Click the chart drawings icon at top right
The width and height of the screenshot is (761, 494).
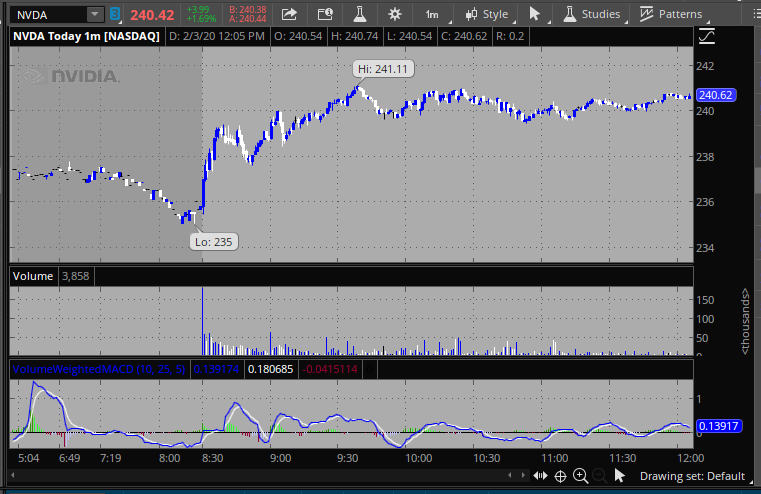coord(707,36)
